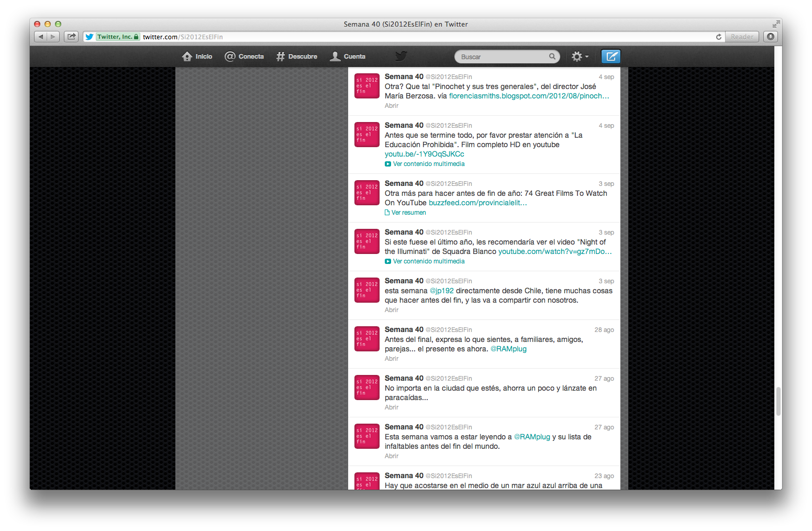Image resolution: width=812 pixels, height=531 pixels.
Task: Open @jp192 profile mention
Action: (x=442, y=291)
